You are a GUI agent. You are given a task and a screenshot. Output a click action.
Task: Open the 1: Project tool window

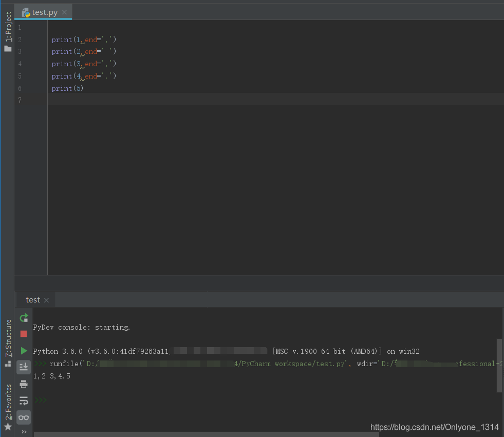8,27
